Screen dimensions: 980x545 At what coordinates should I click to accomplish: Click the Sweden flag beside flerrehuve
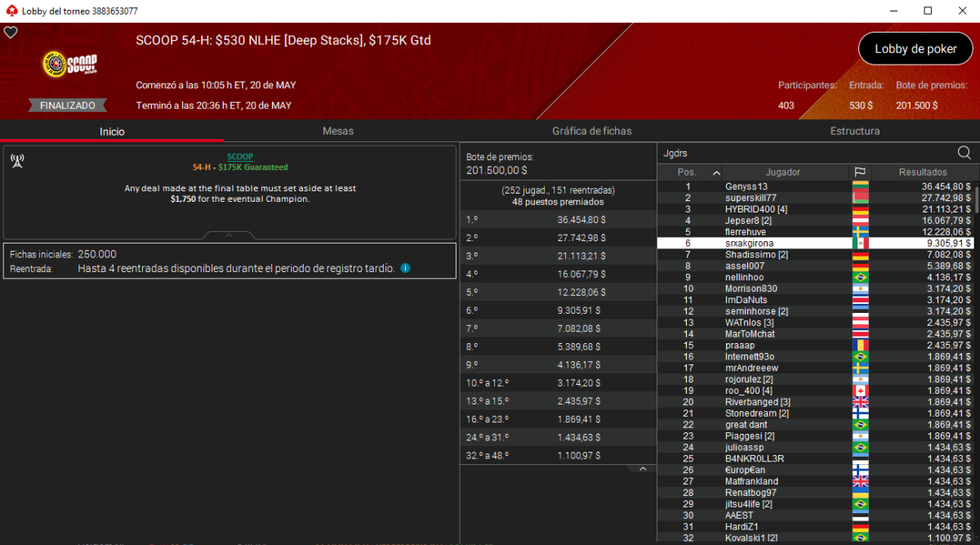click(x=860, y=232)
